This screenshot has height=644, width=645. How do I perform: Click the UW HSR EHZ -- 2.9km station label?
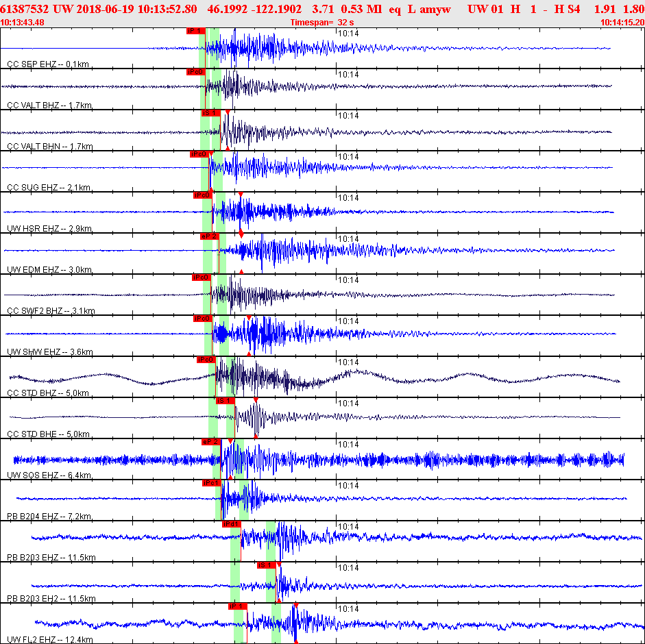point(49,229)
